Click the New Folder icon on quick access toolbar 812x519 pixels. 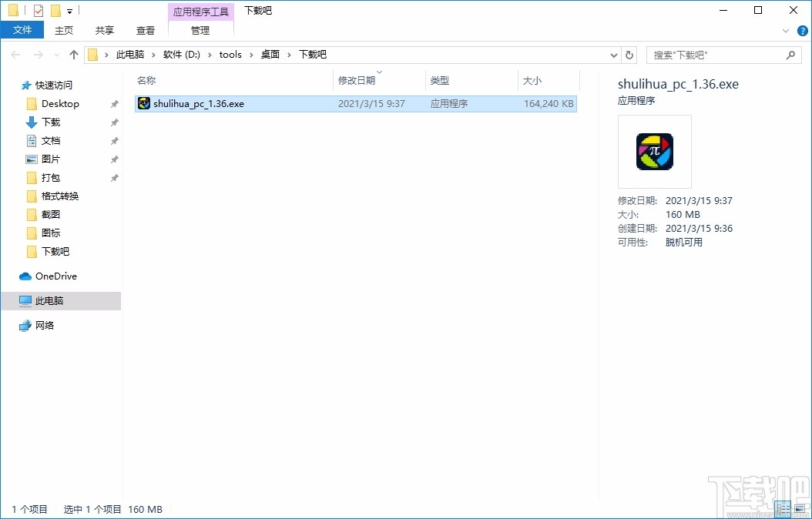pyautogui.click(x=55, y=11)
